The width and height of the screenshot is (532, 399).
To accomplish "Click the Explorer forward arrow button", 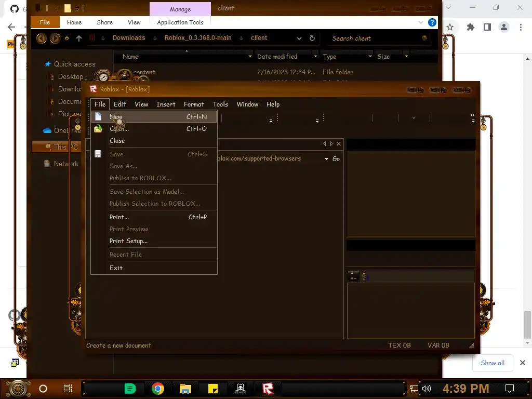I will (55, 38).
